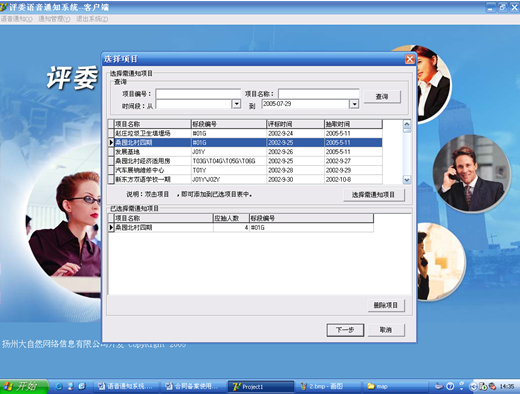
Task: Click the second quick launch icon
Action: [70, 386]
